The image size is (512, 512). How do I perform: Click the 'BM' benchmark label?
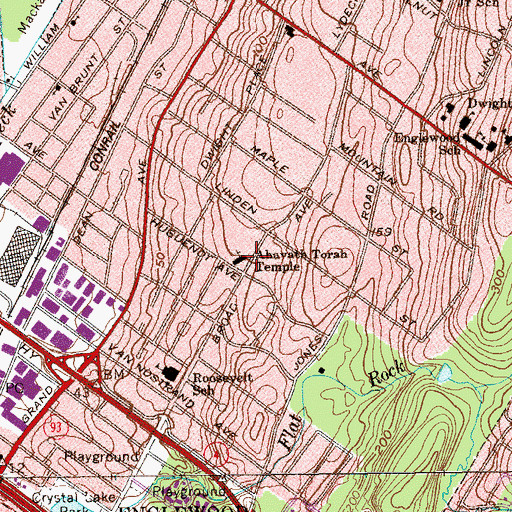tap(114, 374)
